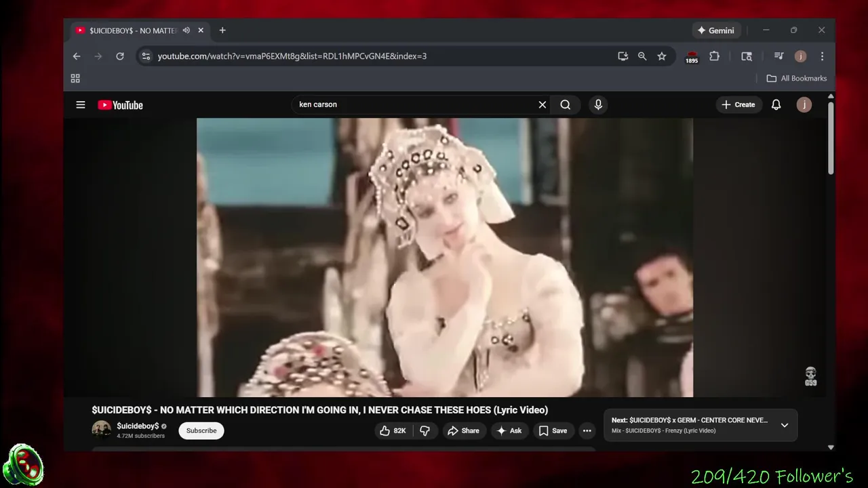Go back to the previous page
The height and width of the screenshot is (488, 868).
[77, 56]
